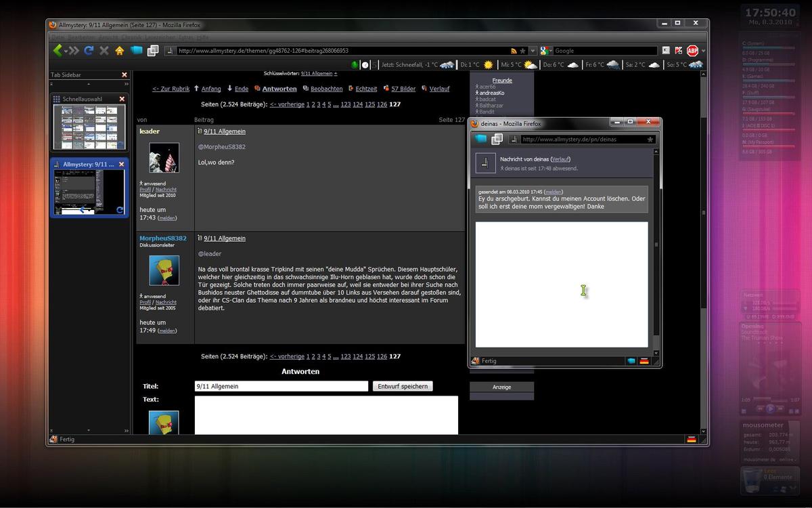Click the music player progress slider widget
This screenshot has width=812, height=508.
pyautogui.click(x=770, y=400)
